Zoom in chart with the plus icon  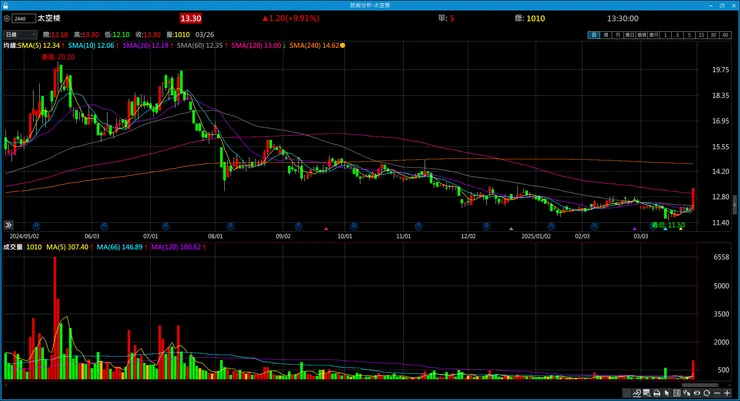[x=727, y=393]
